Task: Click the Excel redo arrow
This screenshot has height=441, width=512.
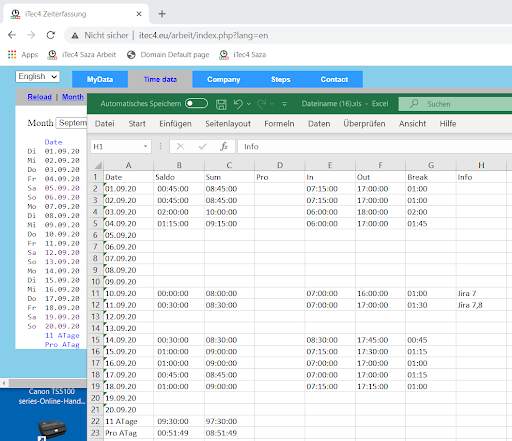Action: pos(262,104)
